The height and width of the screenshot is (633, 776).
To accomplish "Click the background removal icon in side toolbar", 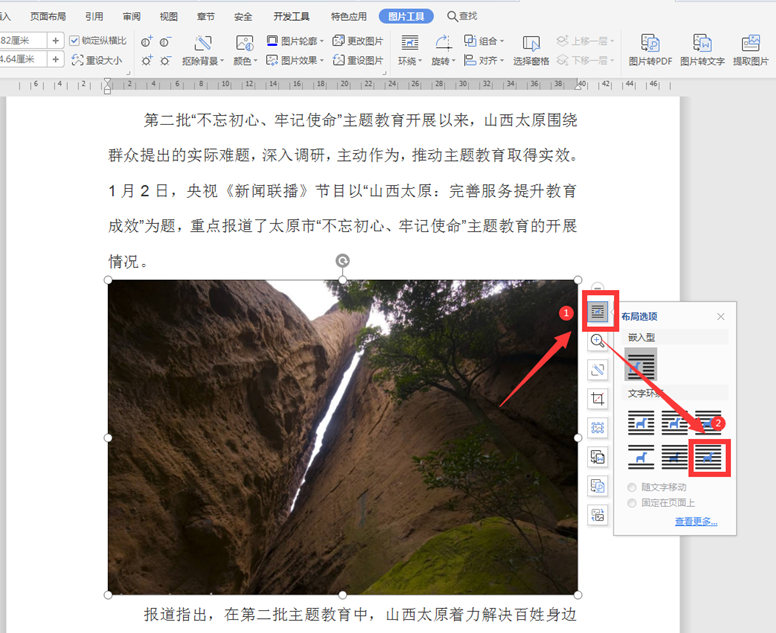I will tap(598, 370).
